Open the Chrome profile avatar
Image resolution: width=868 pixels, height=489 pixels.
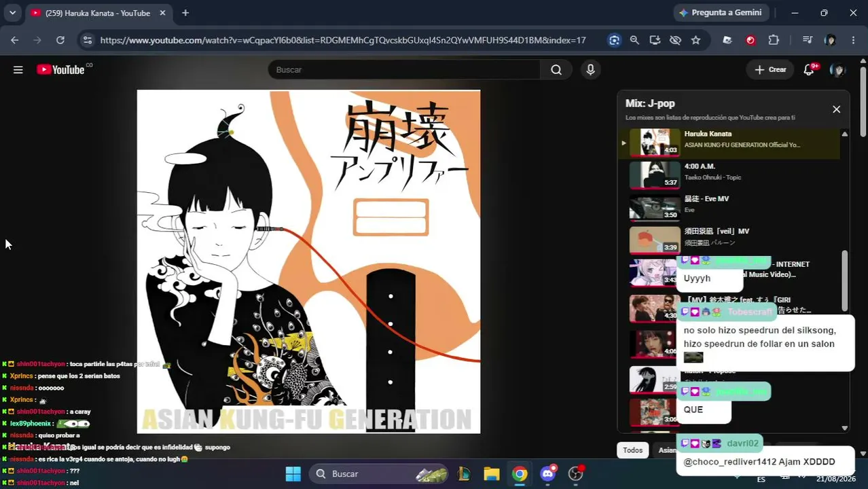point(830,40)
